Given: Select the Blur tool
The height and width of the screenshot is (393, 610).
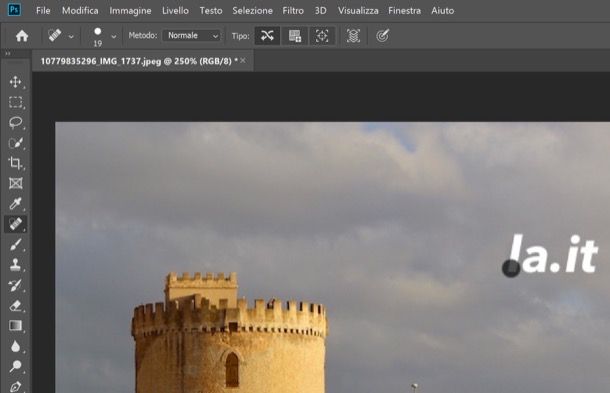Looking at the screenshot, I should 16,346.
